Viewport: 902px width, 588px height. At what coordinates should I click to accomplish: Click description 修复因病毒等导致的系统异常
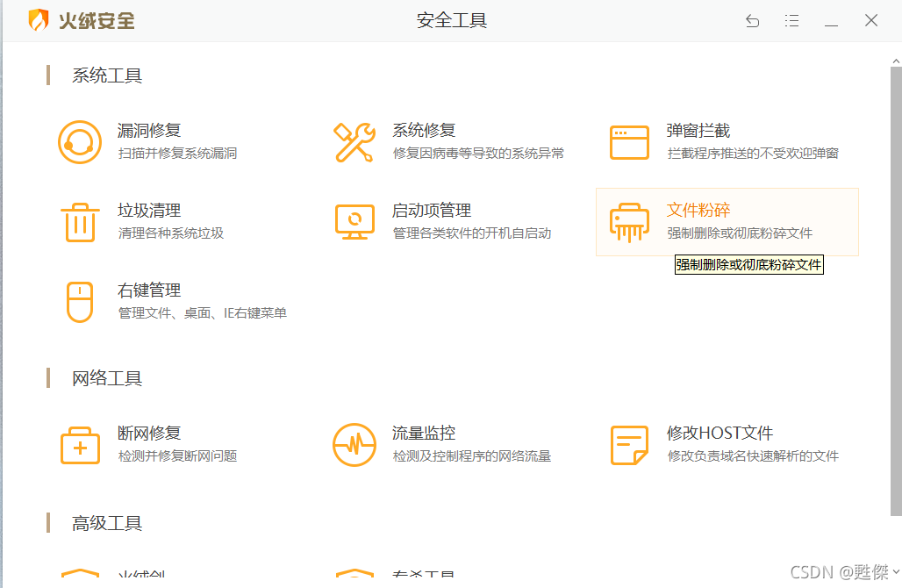pos(478,154)
